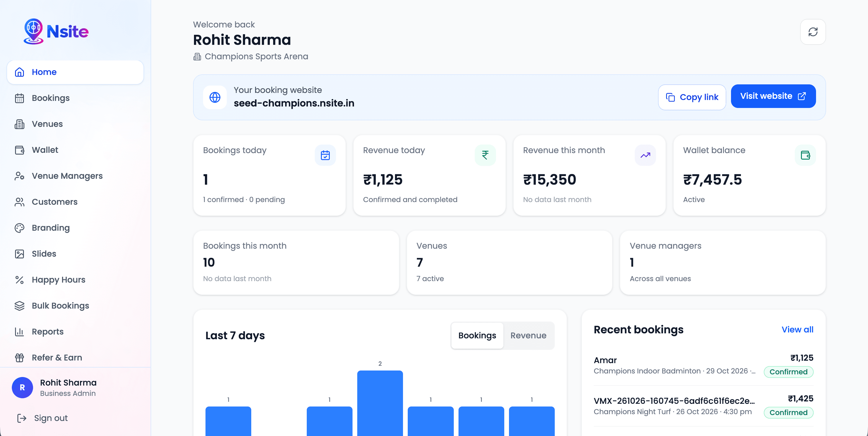Click the Bulk Bookings layers icon
Screen dimensions: 868x436
(x=19, y=305)
